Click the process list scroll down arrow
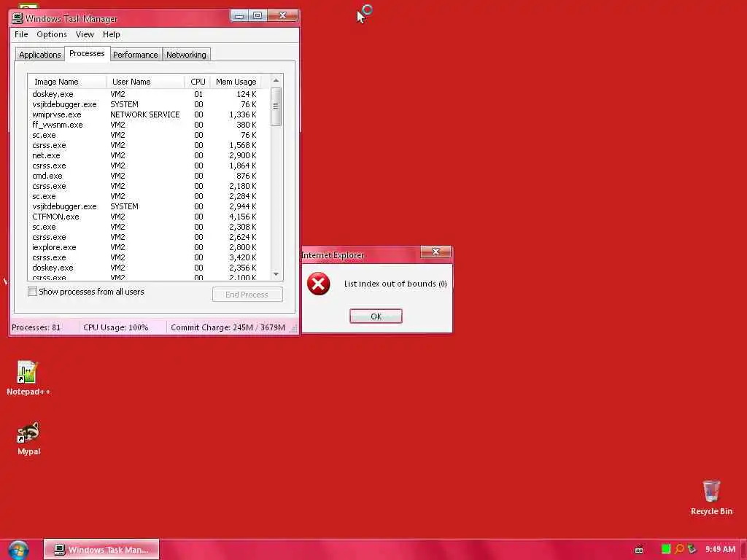 [x=276, y=274]
